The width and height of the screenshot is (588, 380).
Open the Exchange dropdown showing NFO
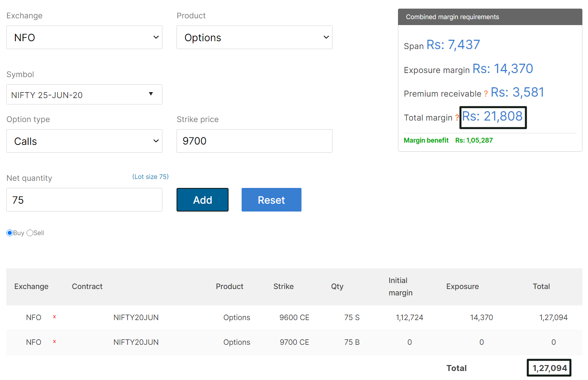(84, 37)
